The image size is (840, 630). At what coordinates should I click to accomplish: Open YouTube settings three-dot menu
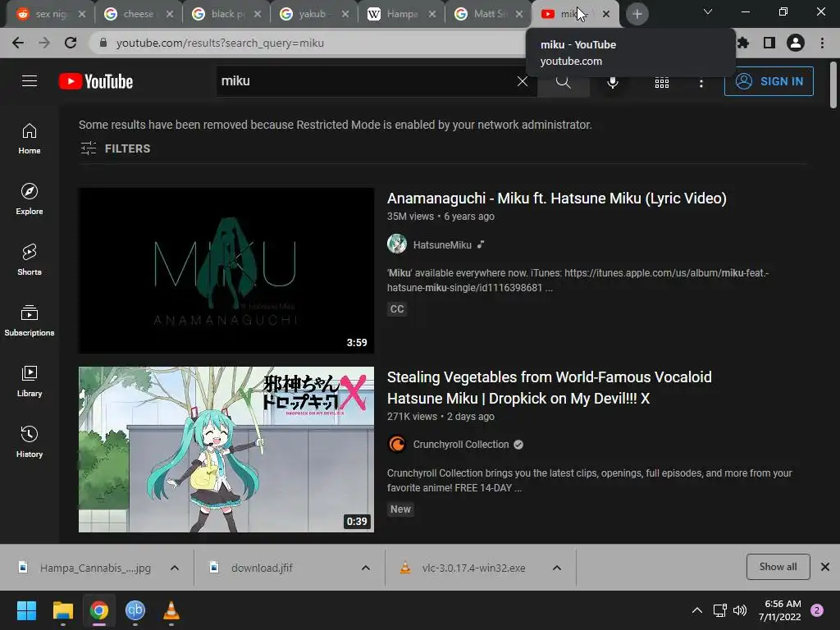click(x=701, y=82)
